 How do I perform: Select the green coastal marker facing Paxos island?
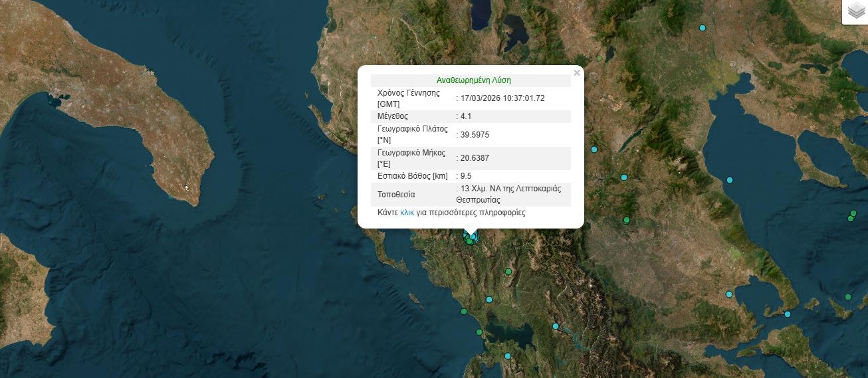tap(464, 312)
